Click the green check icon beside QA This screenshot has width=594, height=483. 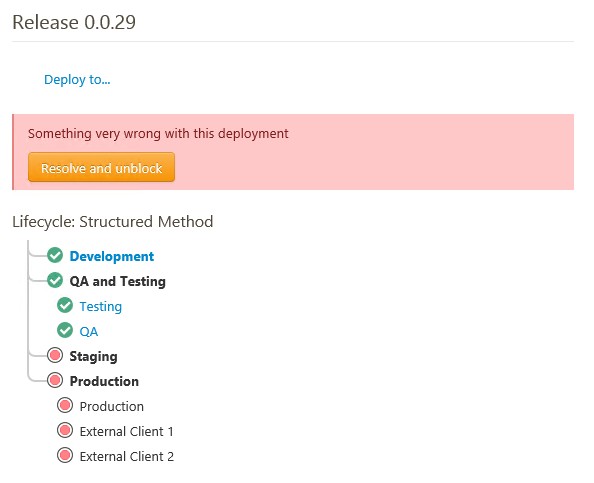pyautogui.click(x=65, y=330)
